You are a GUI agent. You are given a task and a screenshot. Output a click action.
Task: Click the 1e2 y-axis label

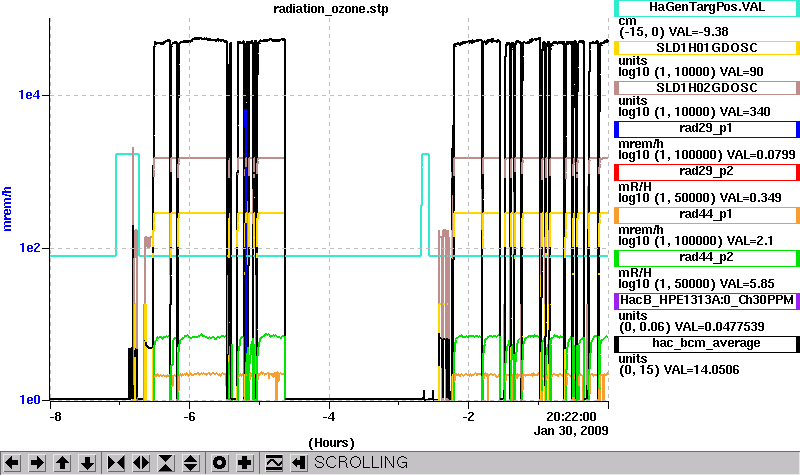pyautogui.click(x=29, y=248)
